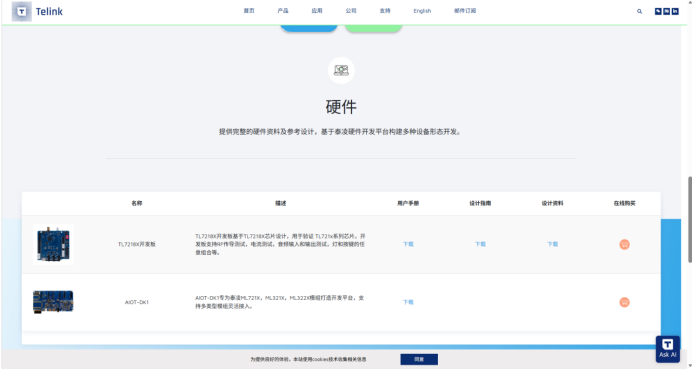Image resolution: width=692 pixels, height=369 pixels.
Task: Click the 硬件 section heading
Action: point(341,107)
